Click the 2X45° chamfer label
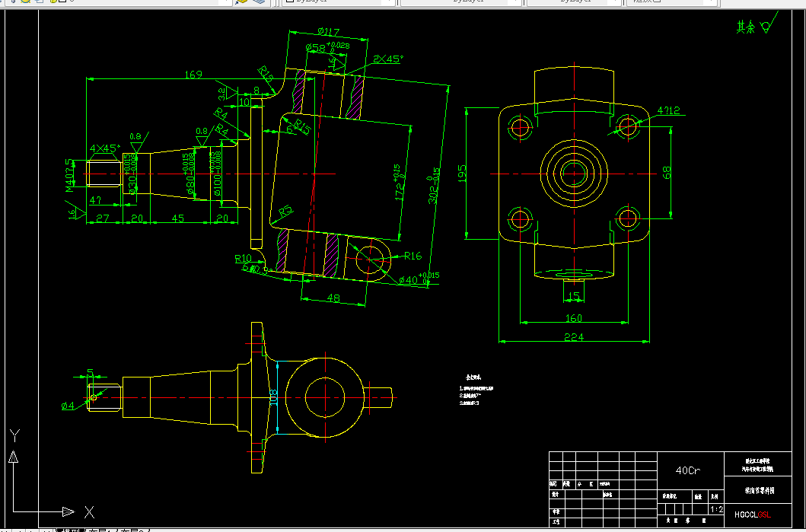The width and height of the screenshot is (806, 532). [x=387, y=59]
